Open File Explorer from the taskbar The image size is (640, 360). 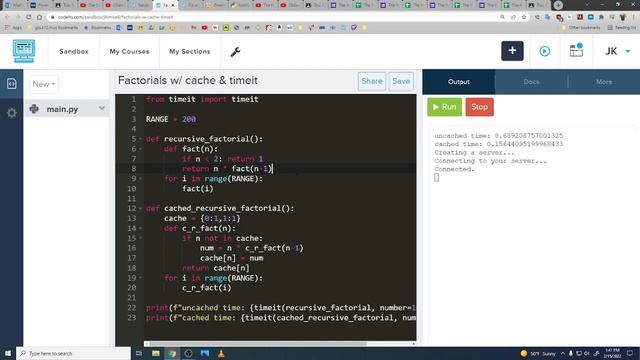[156, 353]
